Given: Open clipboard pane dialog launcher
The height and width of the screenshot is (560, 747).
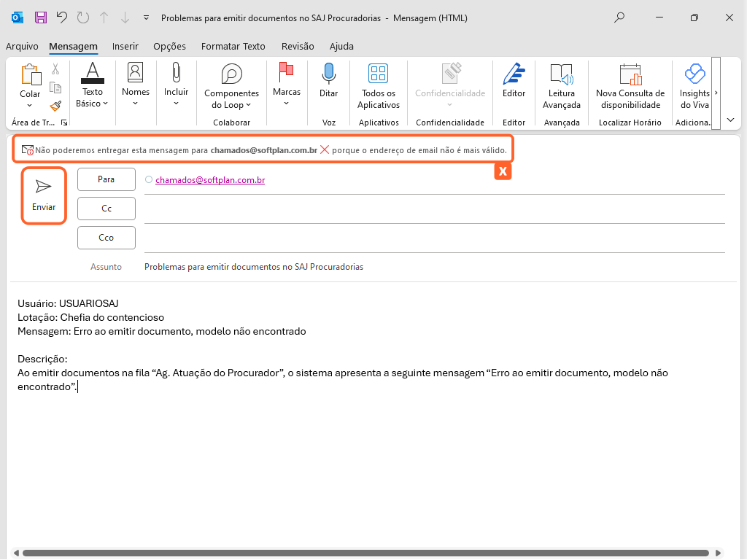Looking at the screenshot, I should [x=64, y=122].
